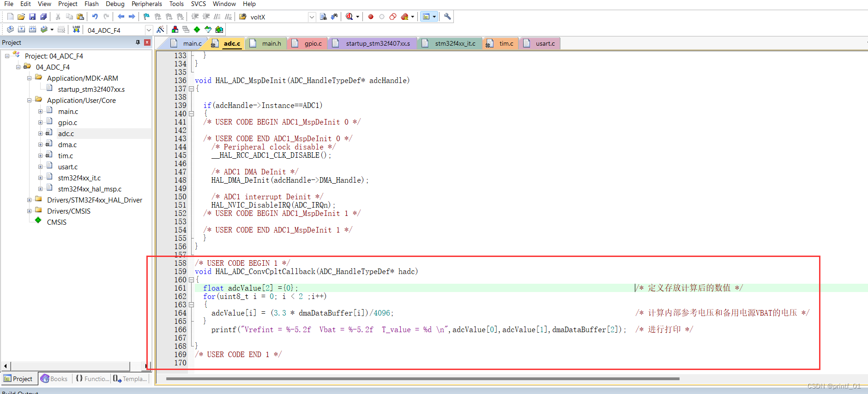The height and width of the screenshot is (394, 868).
Task: Build the target icon
Action: pyautogui.click(x=21, y=30)
